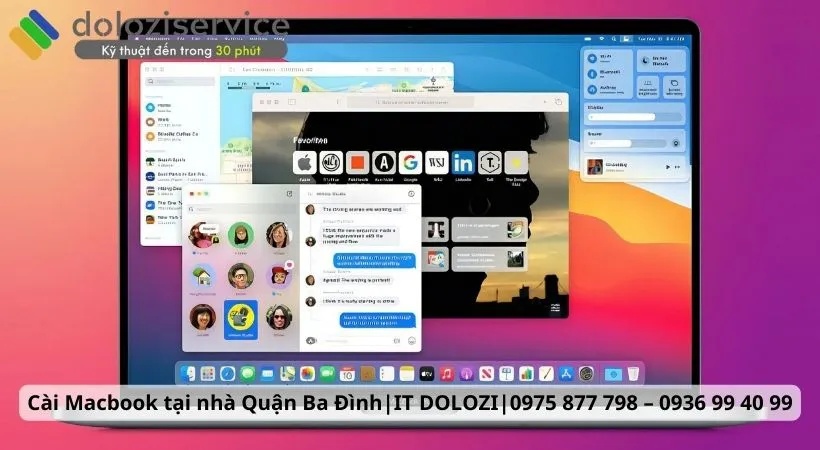Open Finder from the Dock
Image resolution: width=820 pixels, height=450 pixels.
188,374
